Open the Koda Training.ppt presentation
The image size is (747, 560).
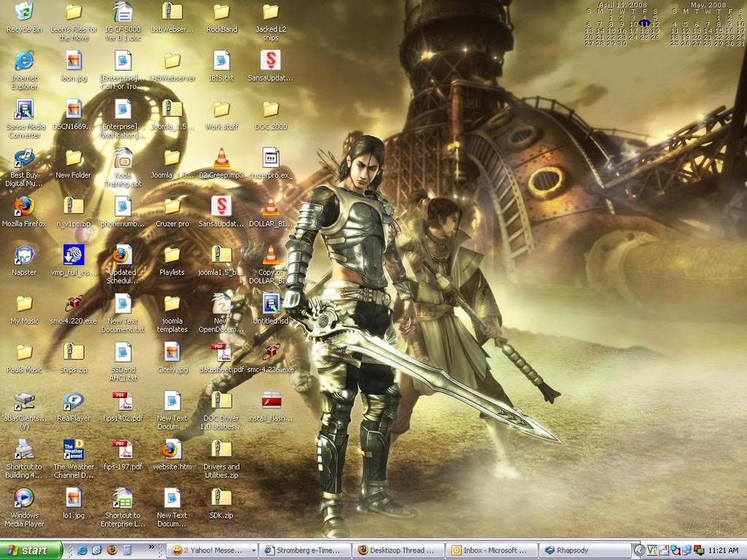point(123,168)
